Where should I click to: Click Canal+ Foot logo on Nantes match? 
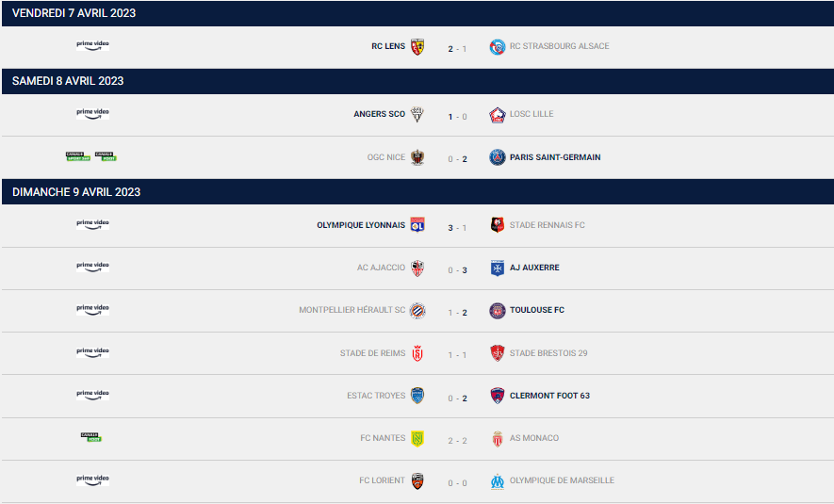pos(91,437)
